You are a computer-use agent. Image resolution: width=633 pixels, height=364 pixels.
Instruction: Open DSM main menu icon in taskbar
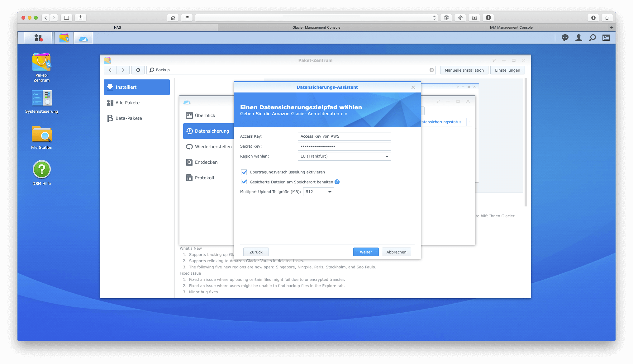(x=38, y=38)
